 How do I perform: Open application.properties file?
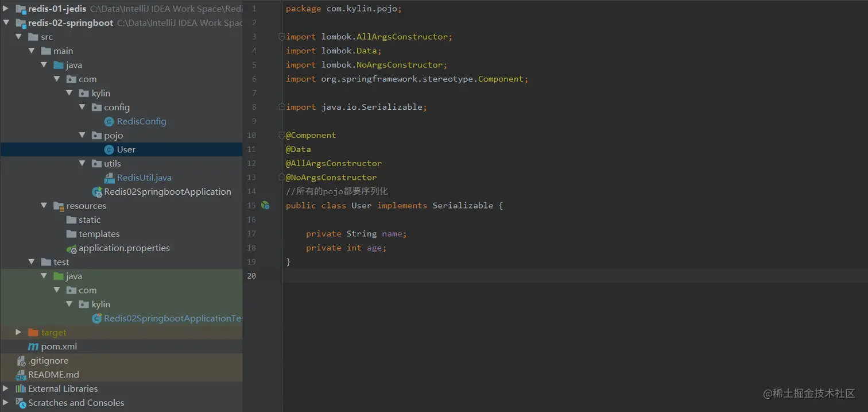click(x=124, y=248)
